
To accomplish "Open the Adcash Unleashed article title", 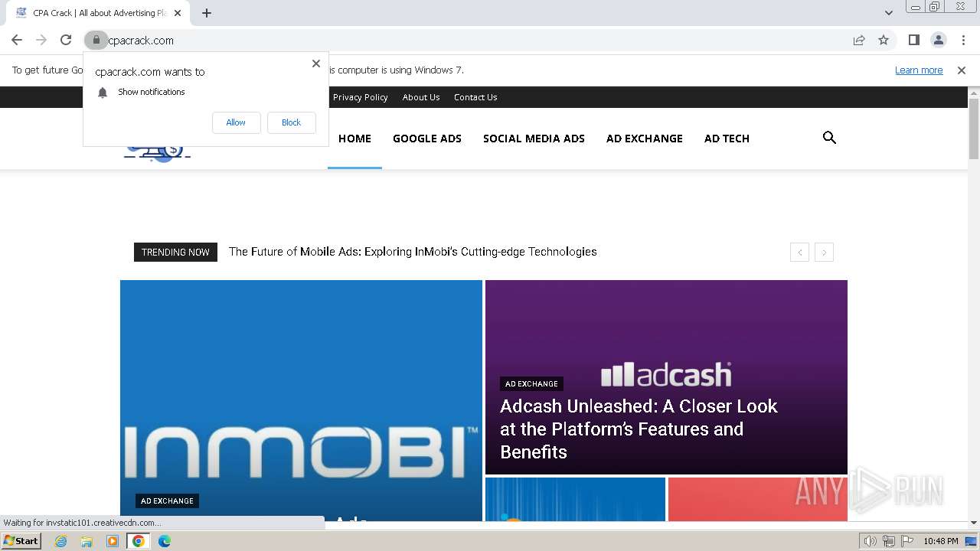I will (x=639, y=429).
